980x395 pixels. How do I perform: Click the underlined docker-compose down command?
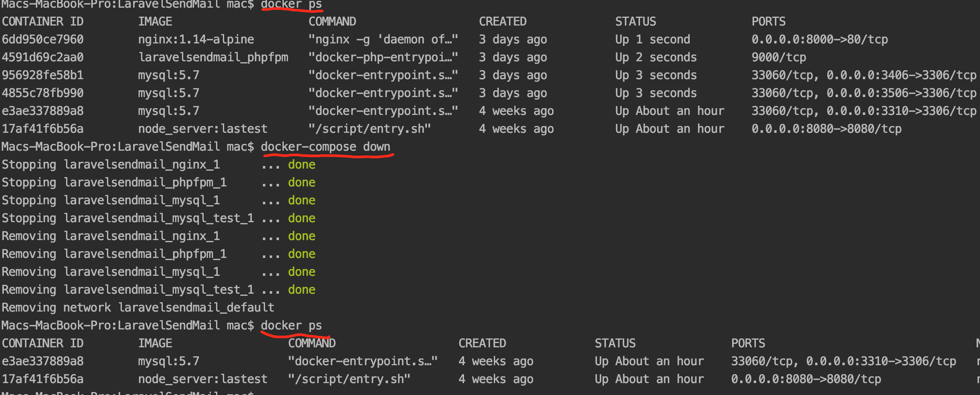click(326, 147)
